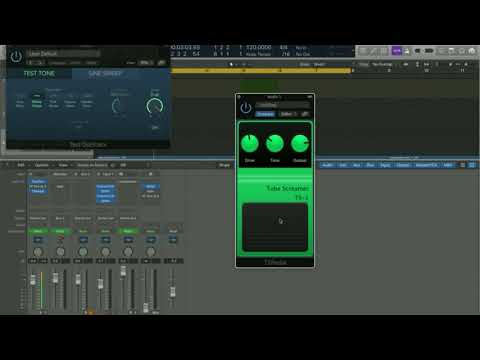This screenshot has height=360, width=480.
Task: Filter mixer by MIDI channels
Action: coord(448,165)
